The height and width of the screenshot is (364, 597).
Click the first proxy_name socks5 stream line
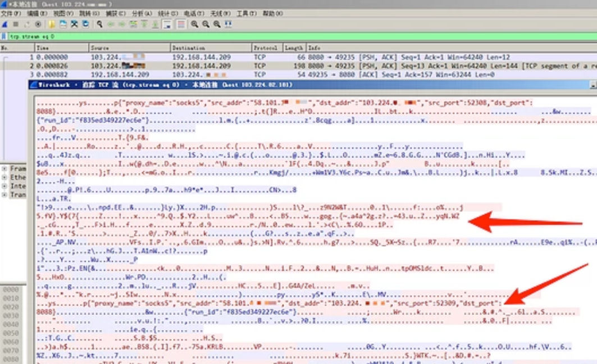click(285, 103)
